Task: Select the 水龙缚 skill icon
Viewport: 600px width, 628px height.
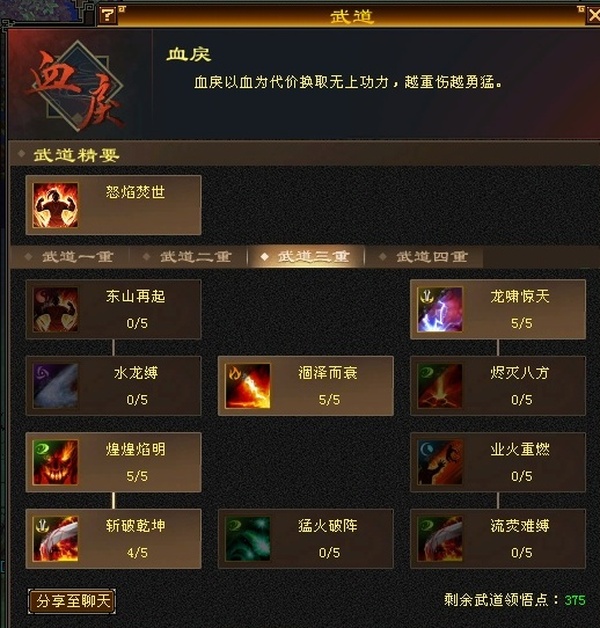Action: [x=55, y=386]
